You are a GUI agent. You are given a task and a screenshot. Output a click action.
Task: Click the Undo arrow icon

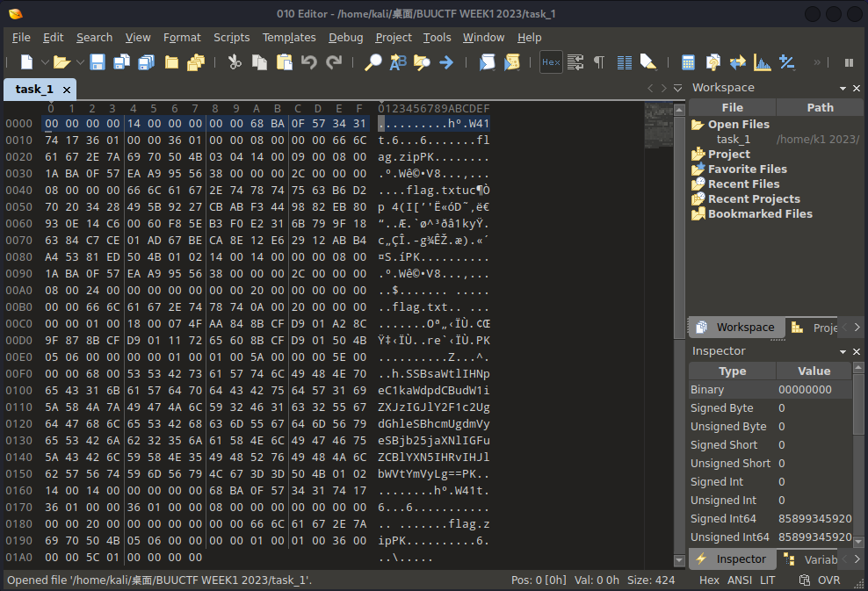click(309, 62)
